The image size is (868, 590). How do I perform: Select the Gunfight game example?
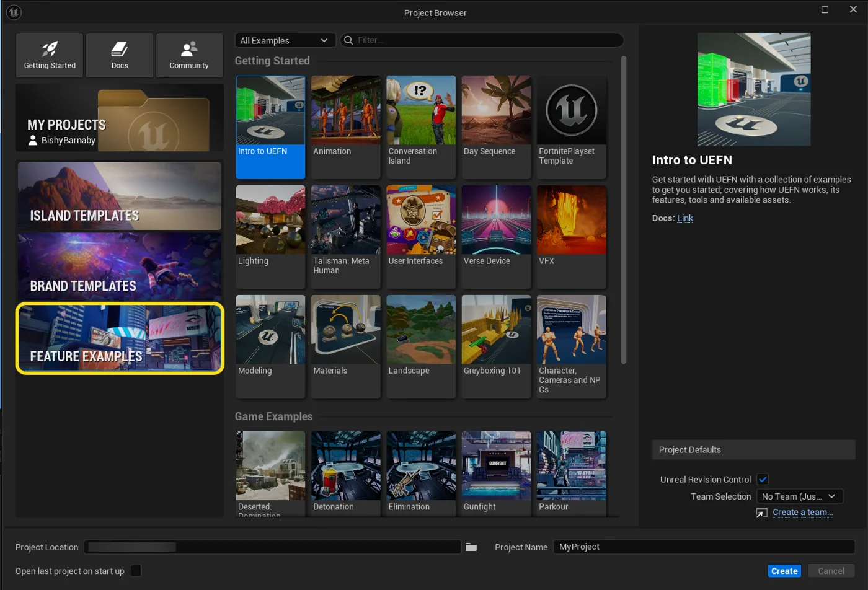496,474
